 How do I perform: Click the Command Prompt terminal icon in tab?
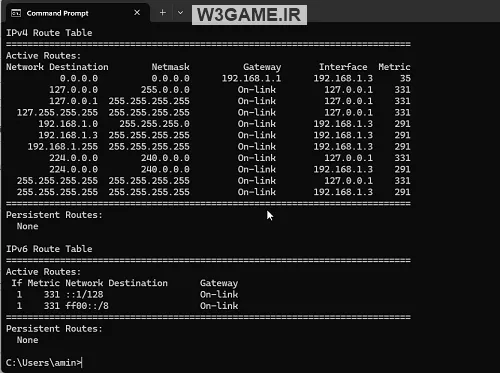(x=16, y=13)
